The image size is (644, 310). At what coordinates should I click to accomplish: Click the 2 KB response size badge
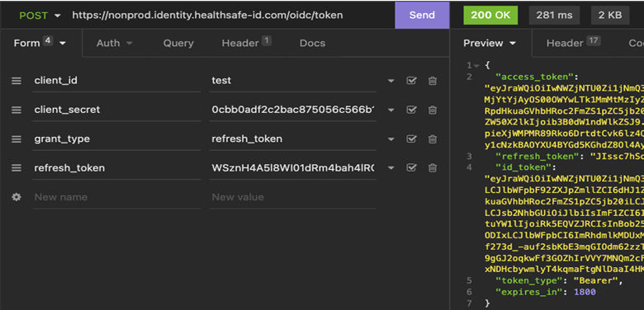[x=610, y=16]
